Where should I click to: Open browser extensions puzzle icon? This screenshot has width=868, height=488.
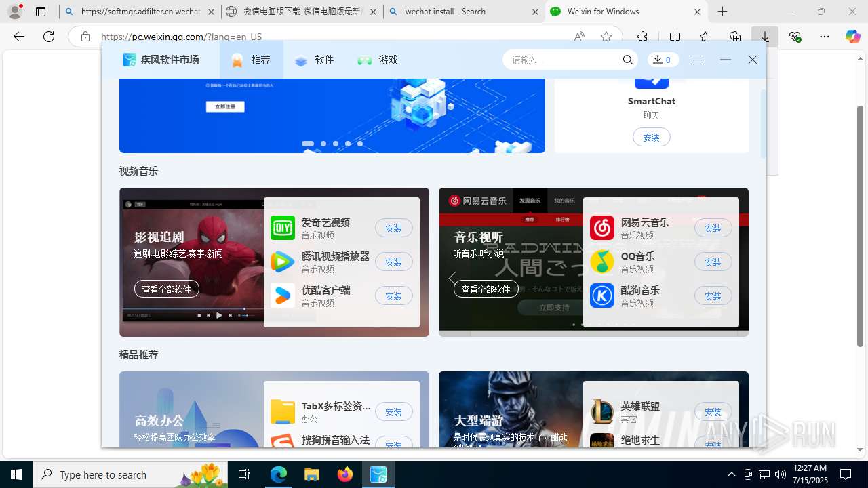[642, 37]
